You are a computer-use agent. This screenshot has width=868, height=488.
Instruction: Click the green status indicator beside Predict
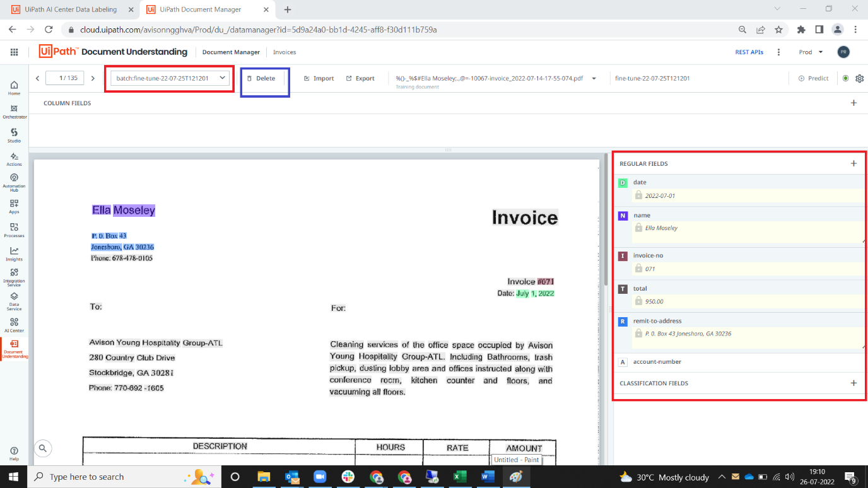point(845,78)
